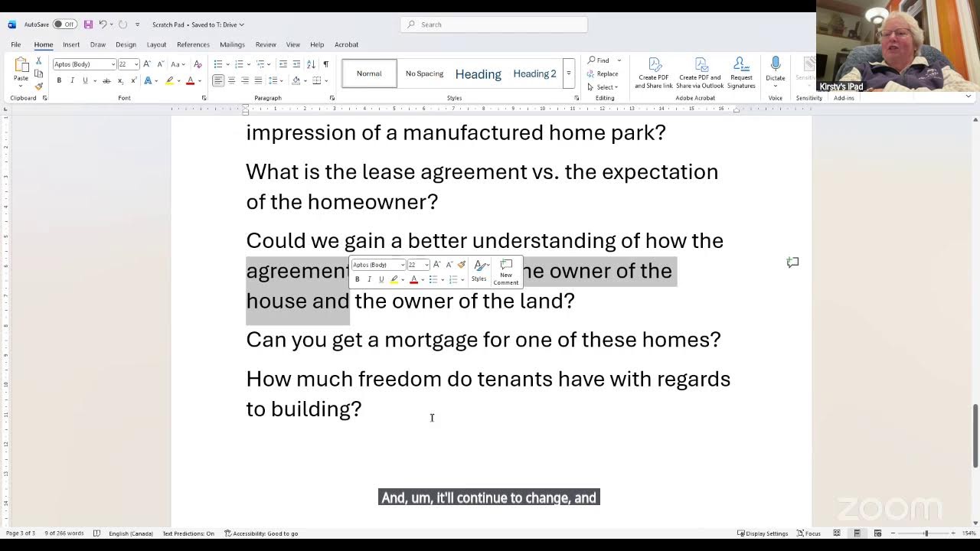Expand the Paste options arrow

(x=21, y=86)
